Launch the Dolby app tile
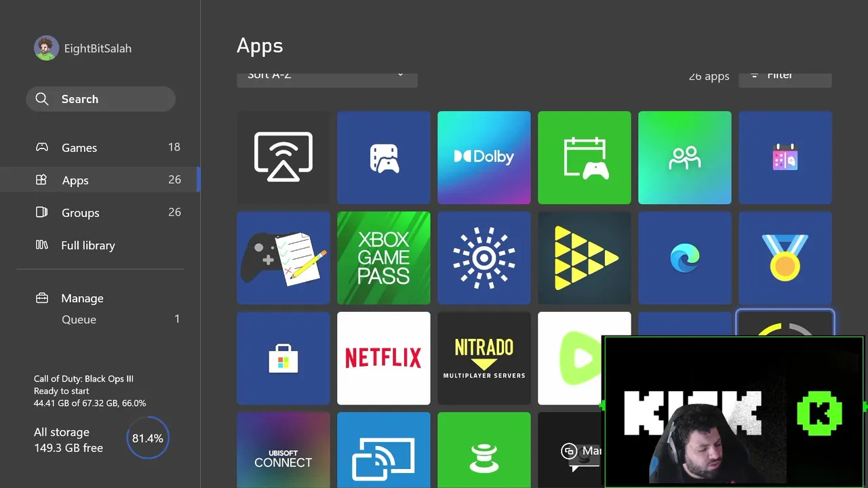The width and height of the screenshot is (868, 488). pos(484,157)
